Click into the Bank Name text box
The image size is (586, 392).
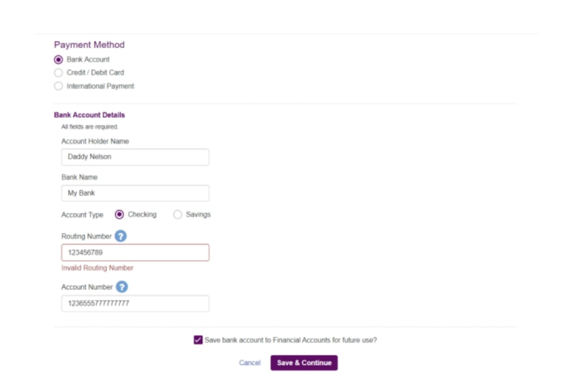pyautogui.click(x=135, y=193)
